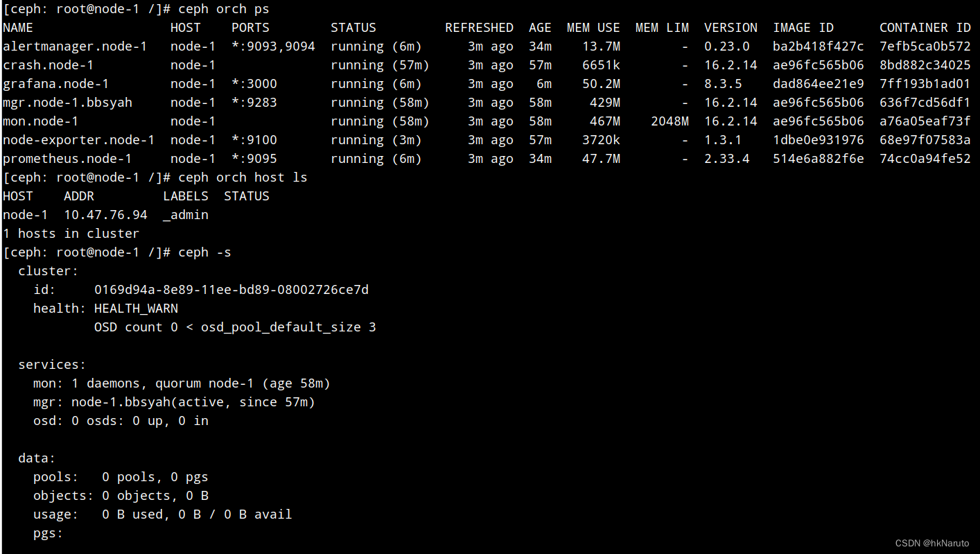Click node-exporter port *:9100
Image resolution: width=980 pixels, height=554 pixels.
tap(254, 140)
